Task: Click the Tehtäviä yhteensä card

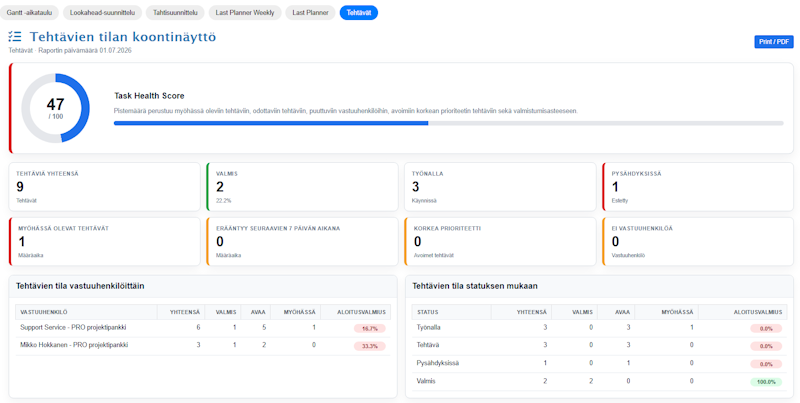Action: pos(105,187)
